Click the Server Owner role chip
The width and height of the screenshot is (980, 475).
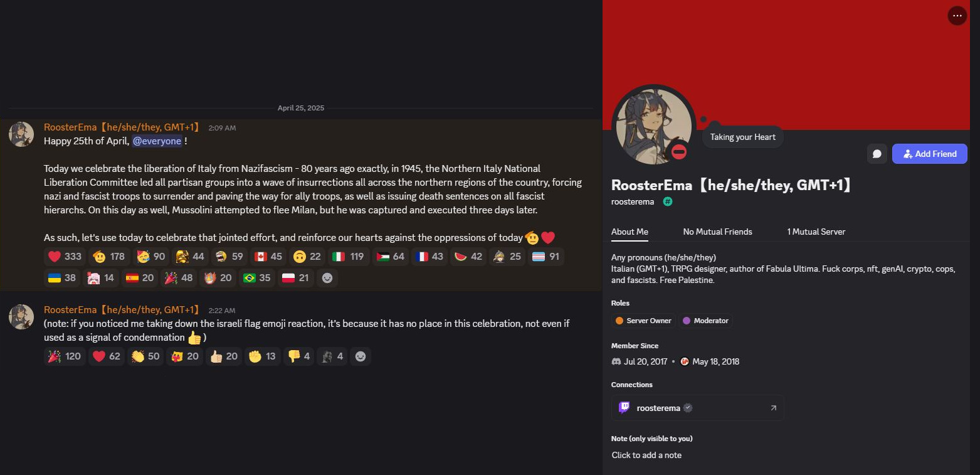(643, 321)
